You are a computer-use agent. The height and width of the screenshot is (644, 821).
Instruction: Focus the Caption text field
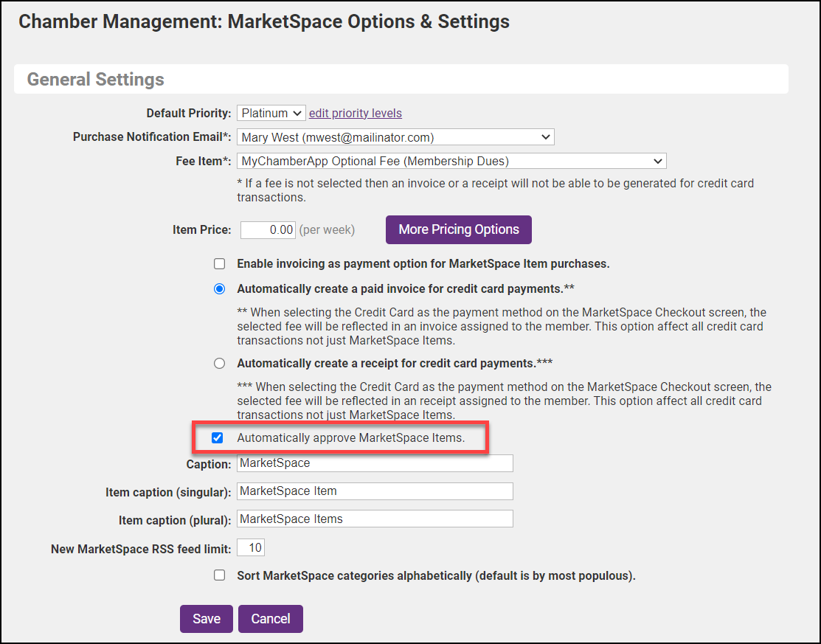[x=374, y=463]
